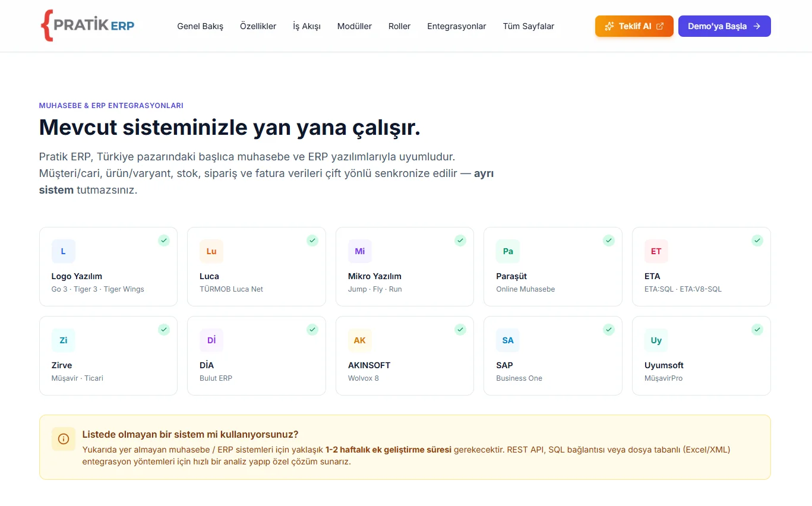The width and height of the screenshot is (812, 506).
Task: Click the TÜRMOB Luca Net subtitle
Action: [x=231, y=289]
